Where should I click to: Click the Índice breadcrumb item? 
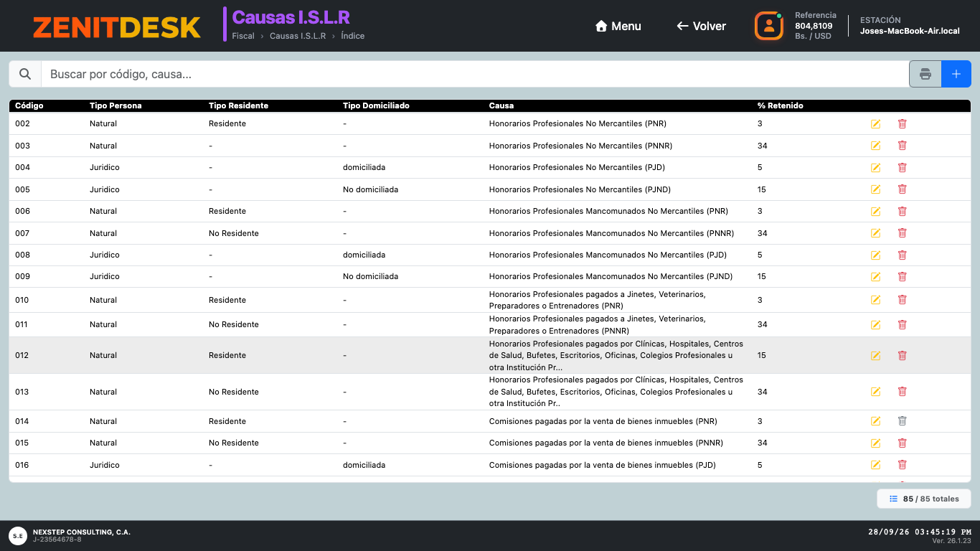(353, 36)
